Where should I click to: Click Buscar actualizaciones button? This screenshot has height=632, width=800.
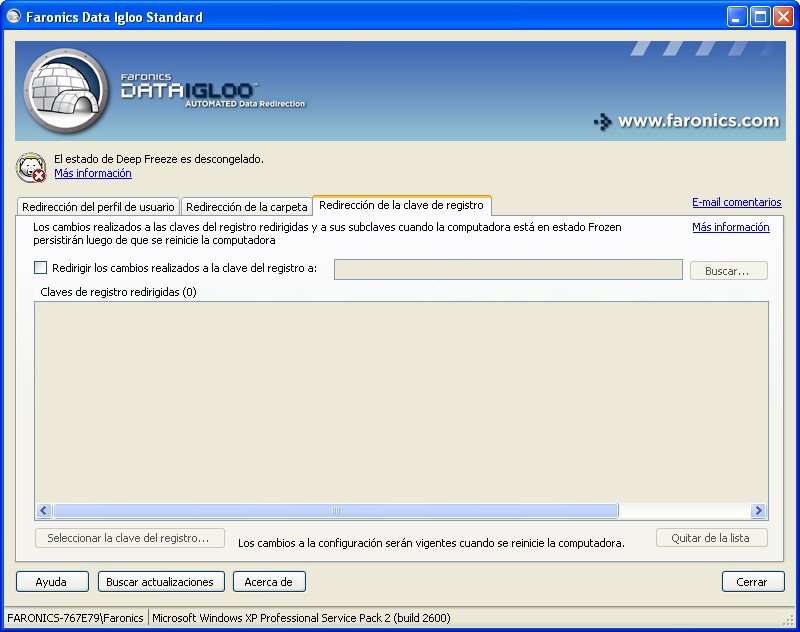point(161,582)
